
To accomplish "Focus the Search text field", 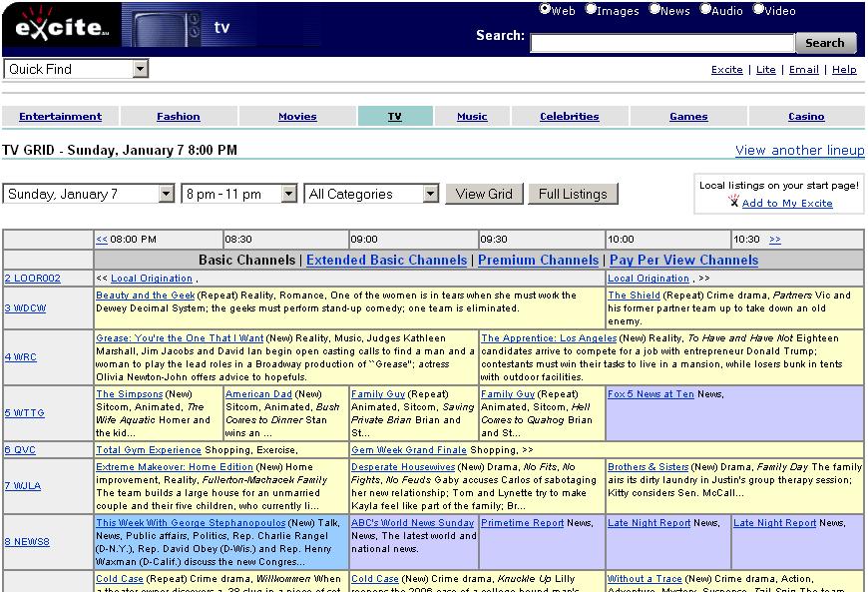I will tap(662, 43).
